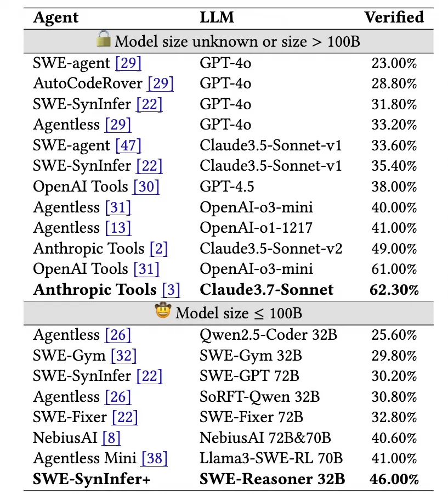Click the 'LLM' column header
This screenshot has height=494, width=448.
tap(217, 17)
